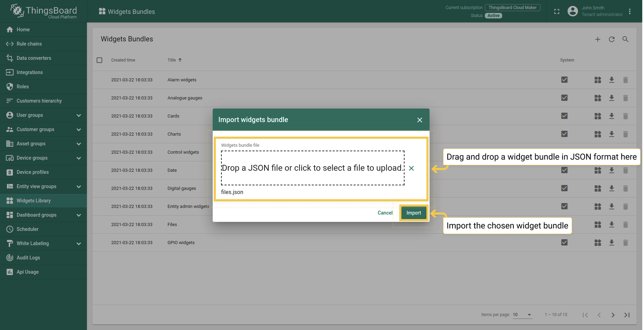This screenshot has width=644, height=330.
Task: Navigate to Rule chains
Action: click(x=43, y=44)
